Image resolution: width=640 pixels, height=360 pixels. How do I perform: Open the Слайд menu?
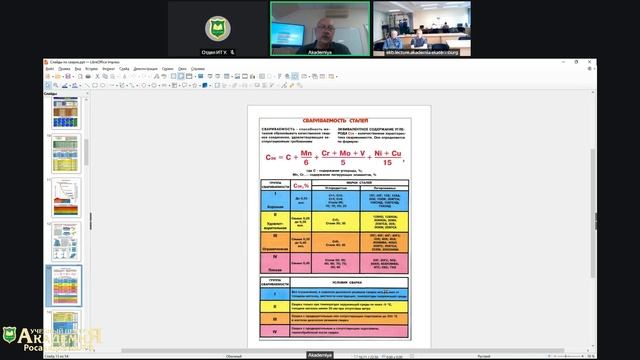point(124,69)
